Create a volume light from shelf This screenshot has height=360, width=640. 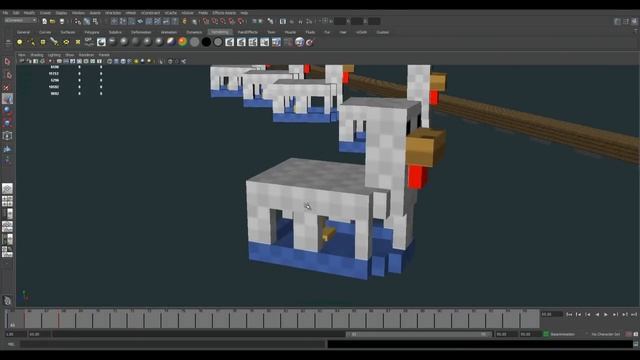78,42
